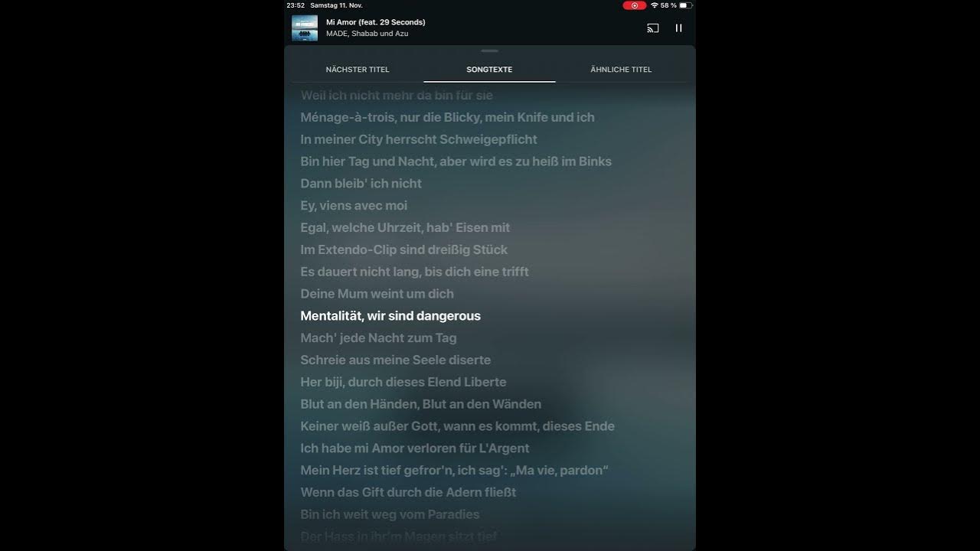Tap lyric 'Mach' jede Nacht zum Tag'
Viewport: 980px width, 551px height.
[378, 338]
